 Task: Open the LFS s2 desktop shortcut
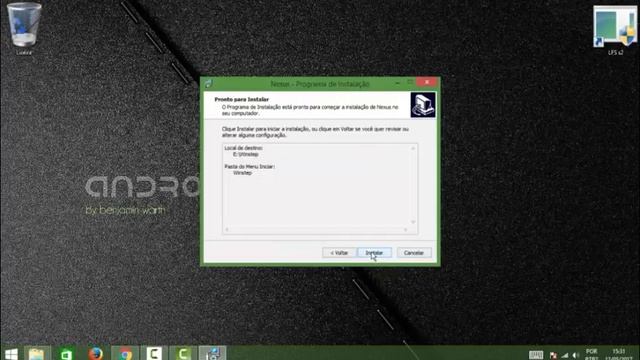click(x=615, y=30)
